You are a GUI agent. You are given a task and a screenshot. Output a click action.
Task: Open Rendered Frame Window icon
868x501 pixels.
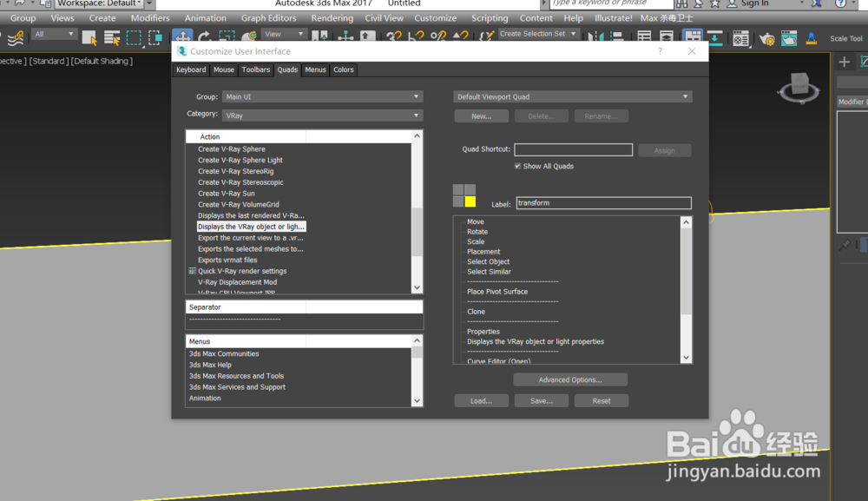tap(789, 38)
